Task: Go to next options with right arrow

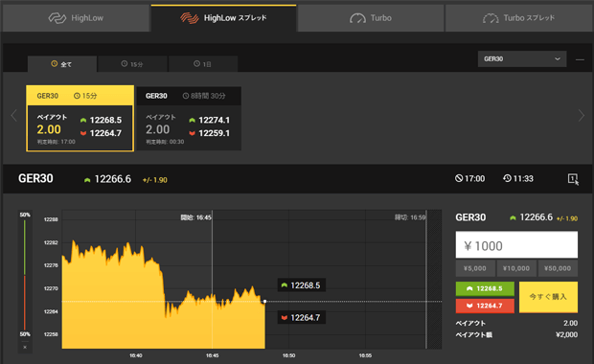Action: (x=582, y=116)
